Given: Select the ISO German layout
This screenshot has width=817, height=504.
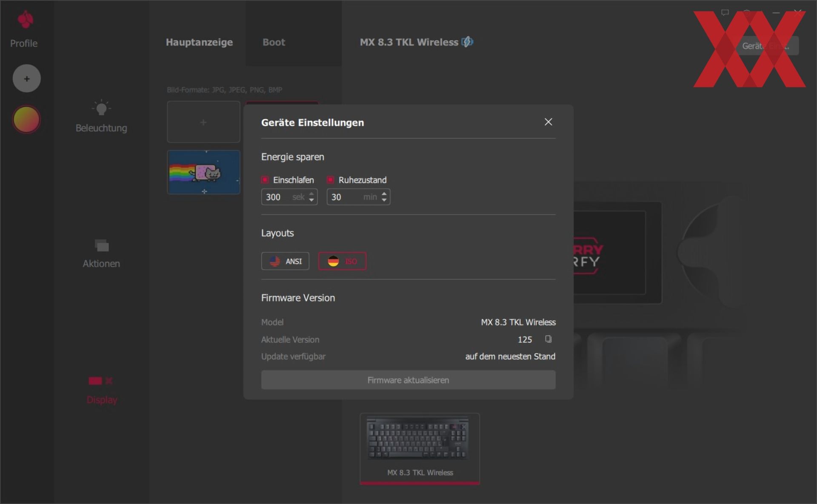Looking at the screenshot, I should [x=342, y=261].
